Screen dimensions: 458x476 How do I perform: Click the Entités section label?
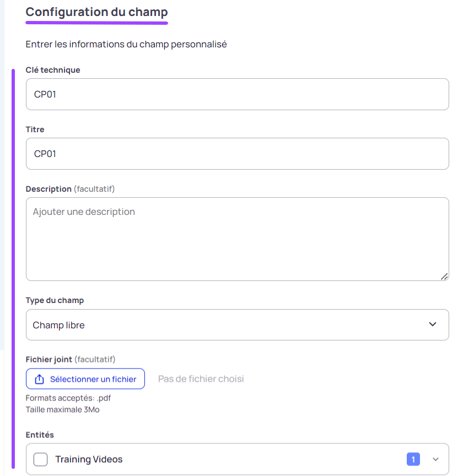[x=40, y=435]
